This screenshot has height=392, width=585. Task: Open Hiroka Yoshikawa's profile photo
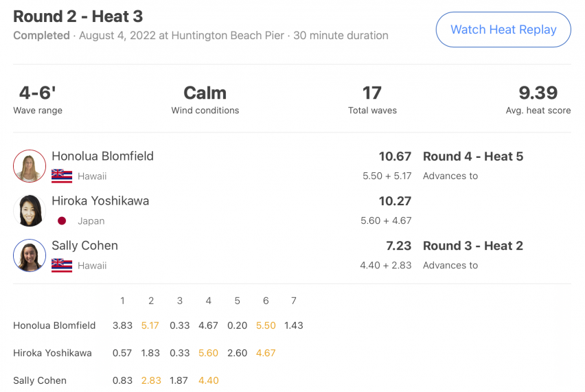(x=30, y=211)
